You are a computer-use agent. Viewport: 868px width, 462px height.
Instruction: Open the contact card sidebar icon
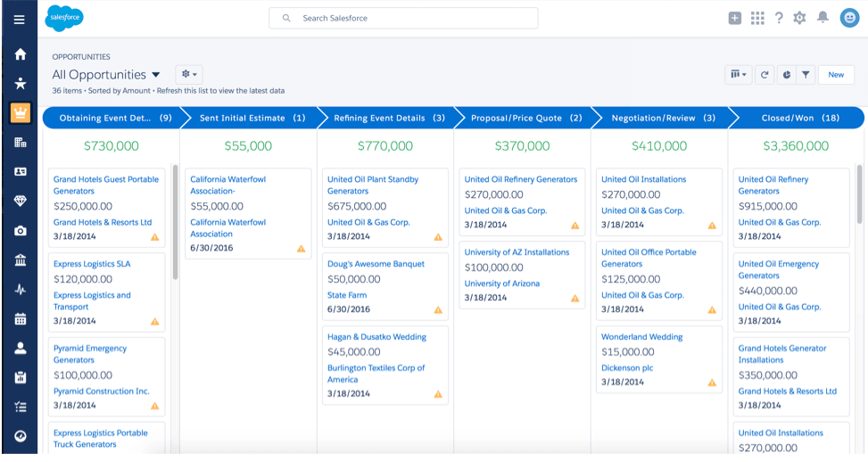20,171
